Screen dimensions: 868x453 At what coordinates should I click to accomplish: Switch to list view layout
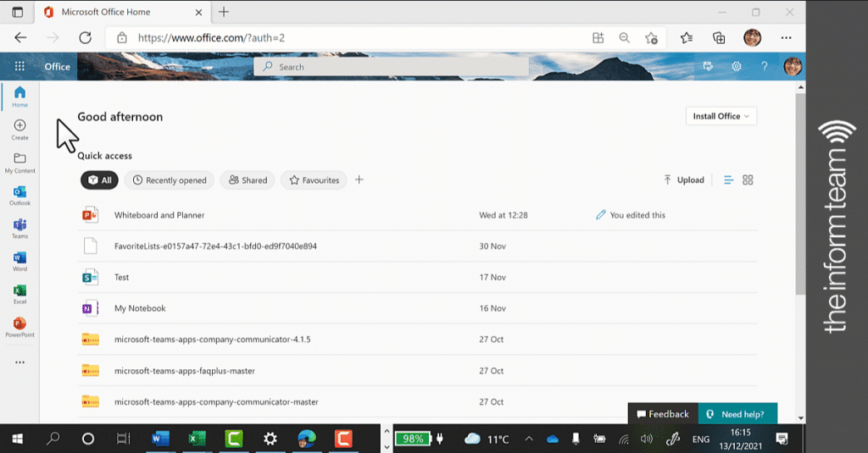click(x=728, y=180)
